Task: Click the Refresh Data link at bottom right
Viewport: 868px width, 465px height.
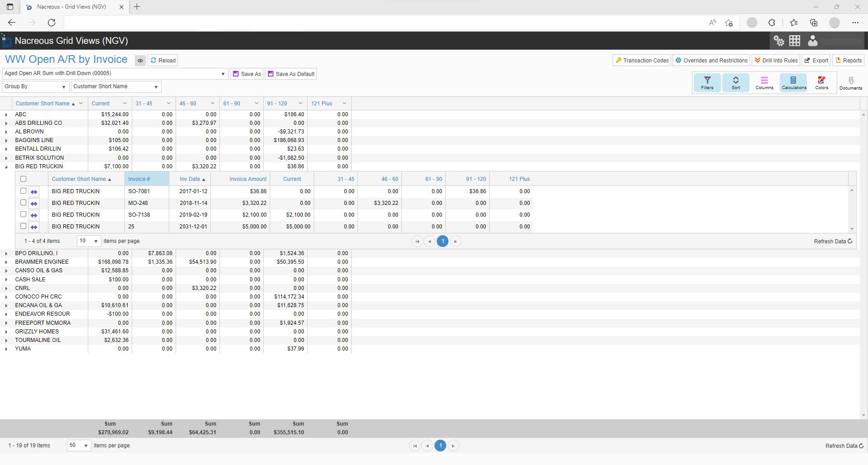Action: (843, 446)
